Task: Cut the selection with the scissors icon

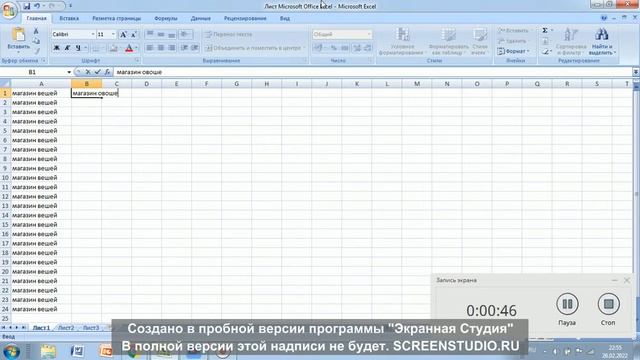Action: pyautogui.click(x=36, y=31)
